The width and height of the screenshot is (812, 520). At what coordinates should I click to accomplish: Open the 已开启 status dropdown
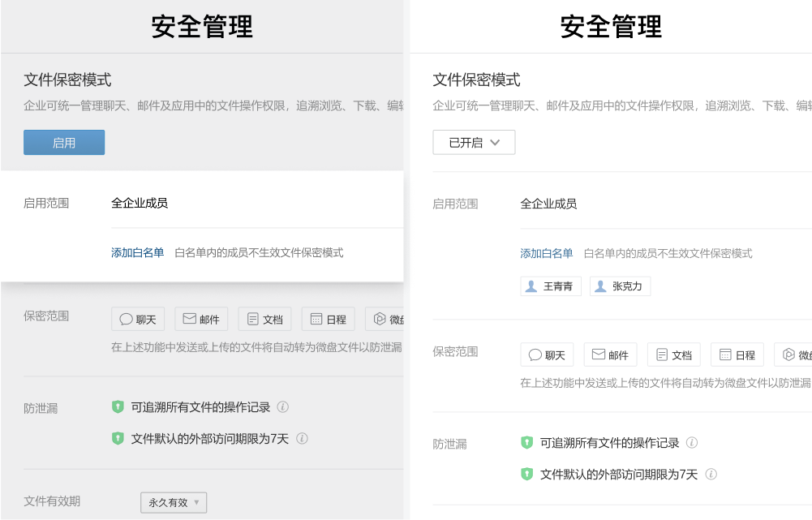click(x=474, y=143)
